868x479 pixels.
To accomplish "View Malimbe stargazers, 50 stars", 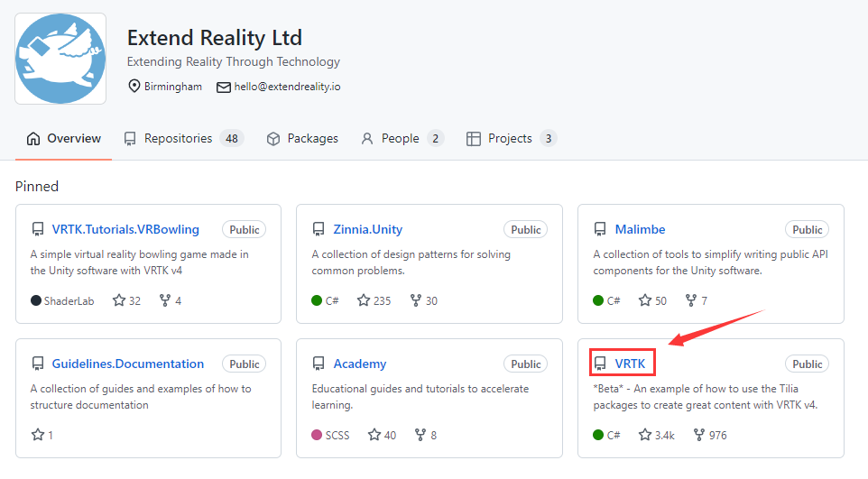I will pyautogui.click(x=652, y=300).
